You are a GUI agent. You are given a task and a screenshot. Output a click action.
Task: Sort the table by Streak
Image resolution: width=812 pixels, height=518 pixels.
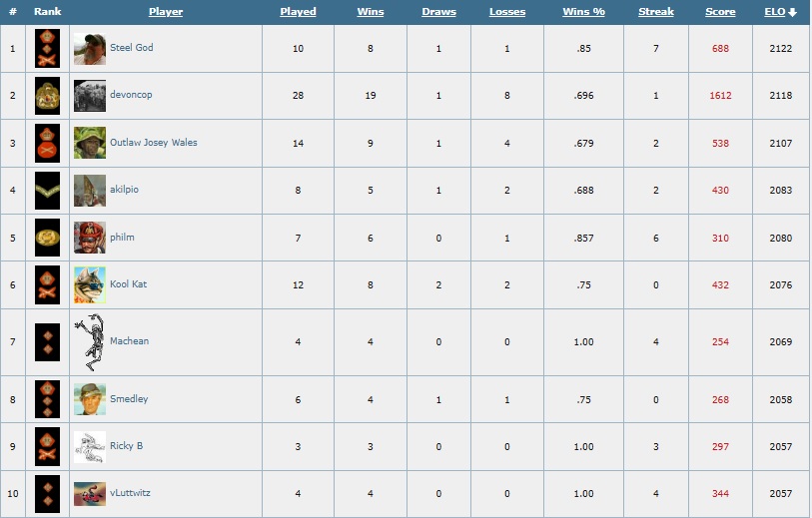(655, 11)
